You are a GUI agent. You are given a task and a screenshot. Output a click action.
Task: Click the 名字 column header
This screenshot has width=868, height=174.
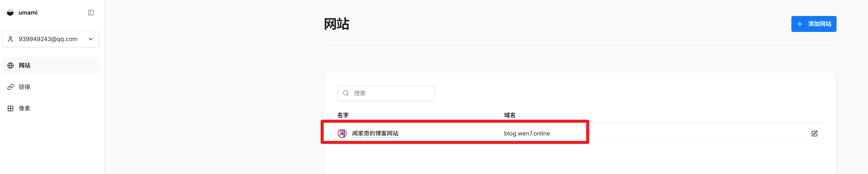click(343, 115)
